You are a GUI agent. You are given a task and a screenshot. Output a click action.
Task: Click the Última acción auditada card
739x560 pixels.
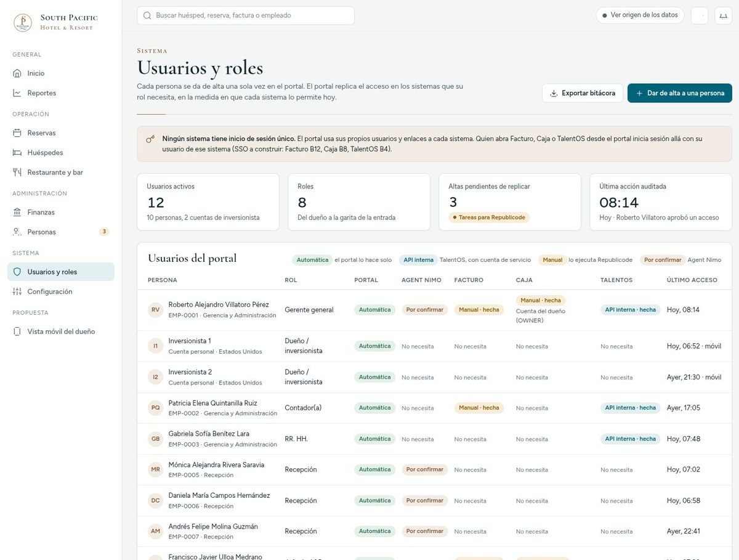[x=661, y=202]
